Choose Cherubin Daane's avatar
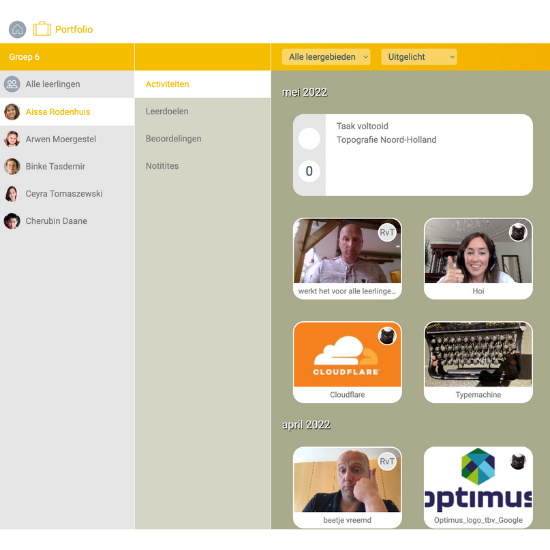 click(12, 221)
